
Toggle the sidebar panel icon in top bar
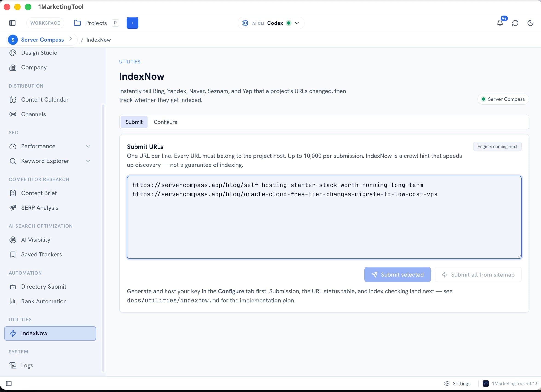(12, 23)
